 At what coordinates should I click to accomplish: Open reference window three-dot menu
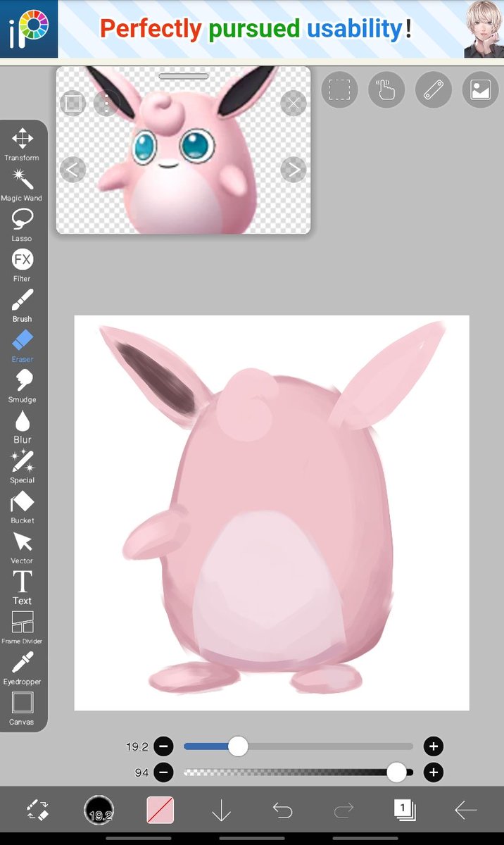click(106, 104)
